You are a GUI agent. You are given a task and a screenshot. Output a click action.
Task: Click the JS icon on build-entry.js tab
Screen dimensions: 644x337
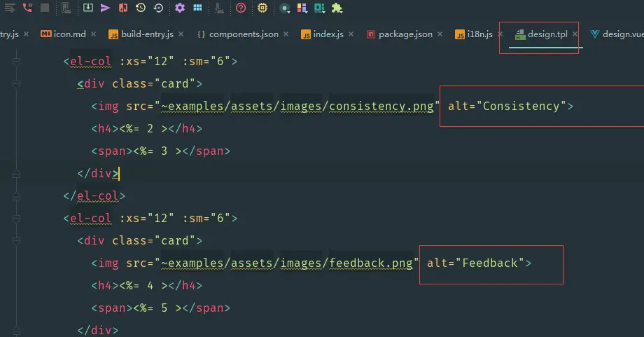113,34
